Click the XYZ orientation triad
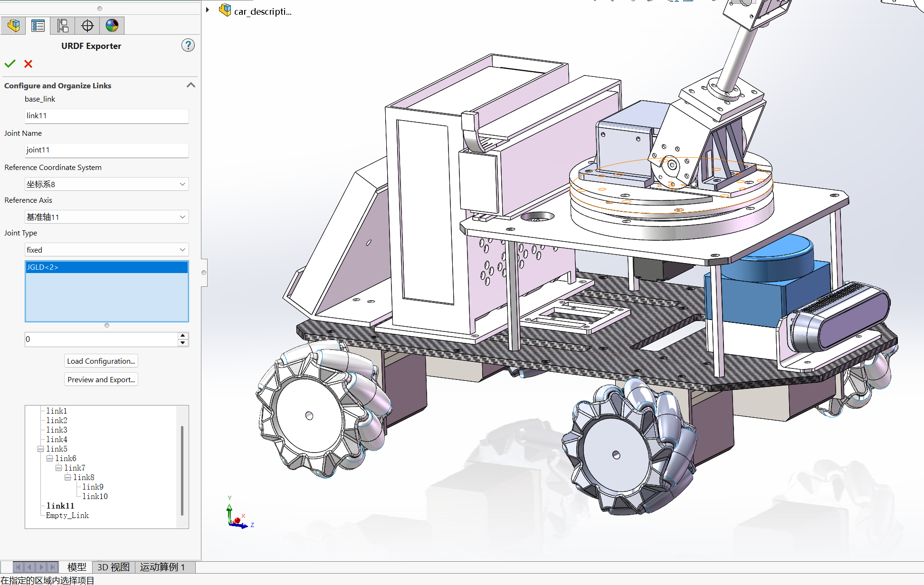Viewport: 924px width, 585px height. click(239, 514)
